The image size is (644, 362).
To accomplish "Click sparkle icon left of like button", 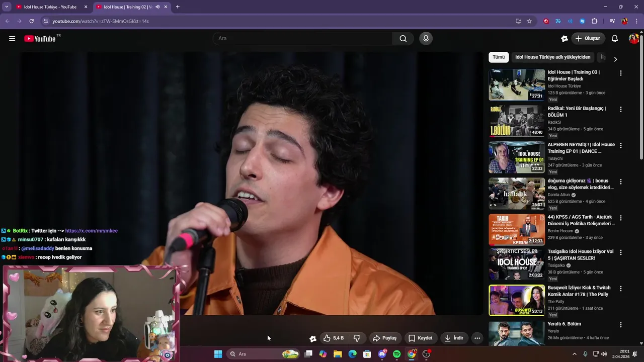I will 312,338.
